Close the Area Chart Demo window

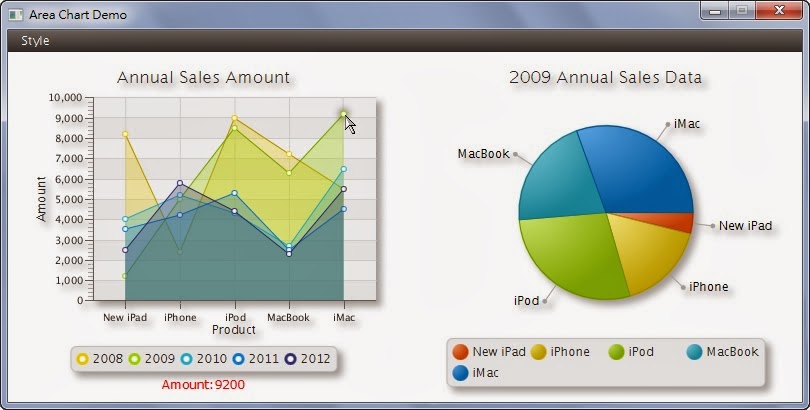(x=779, y=11)
